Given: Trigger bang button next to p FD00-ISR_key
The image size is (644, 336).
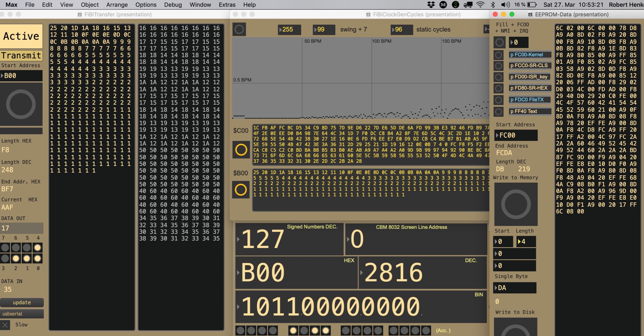Looking at the screenshot, I should tap(499, 77).
